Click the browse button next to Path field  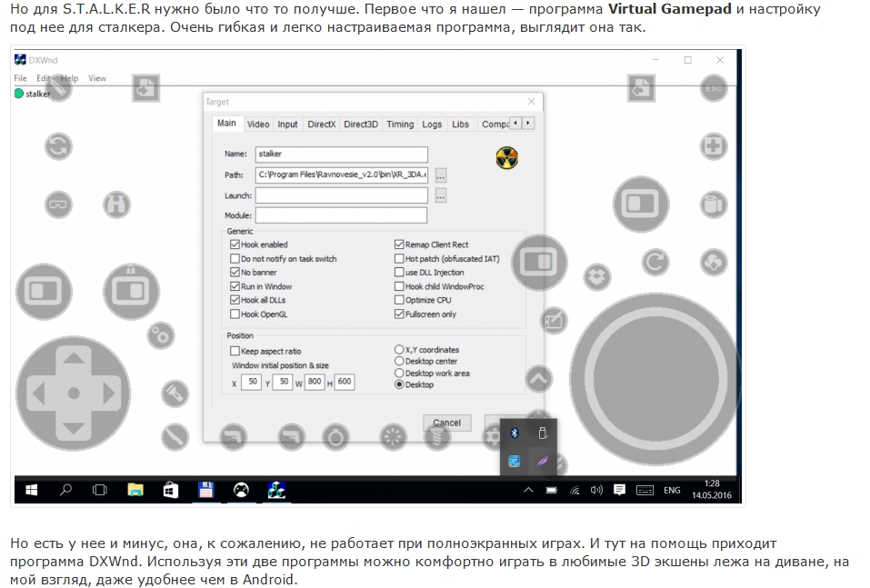441,175
